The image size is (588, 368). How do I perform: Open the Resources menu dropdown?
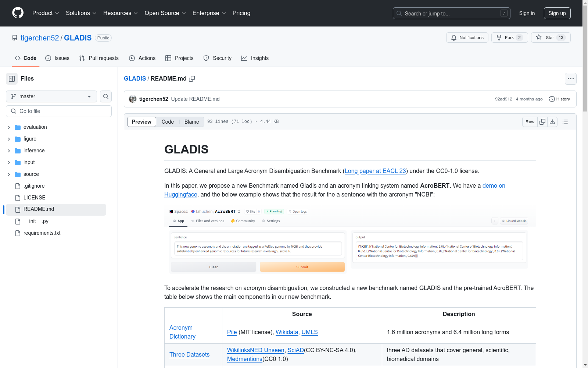(x=121, y=13)
